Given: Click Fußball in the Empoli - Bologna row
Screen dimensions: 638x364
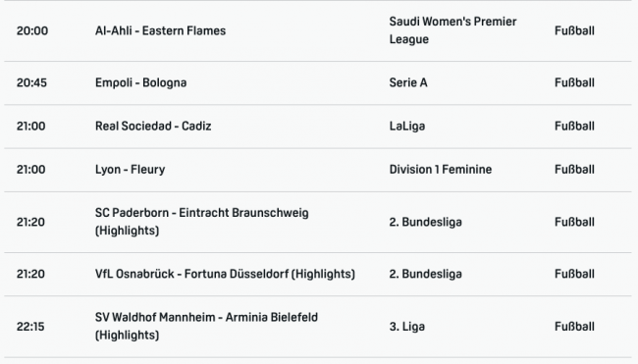Looking at the screenshot, I should pos(574,83).
